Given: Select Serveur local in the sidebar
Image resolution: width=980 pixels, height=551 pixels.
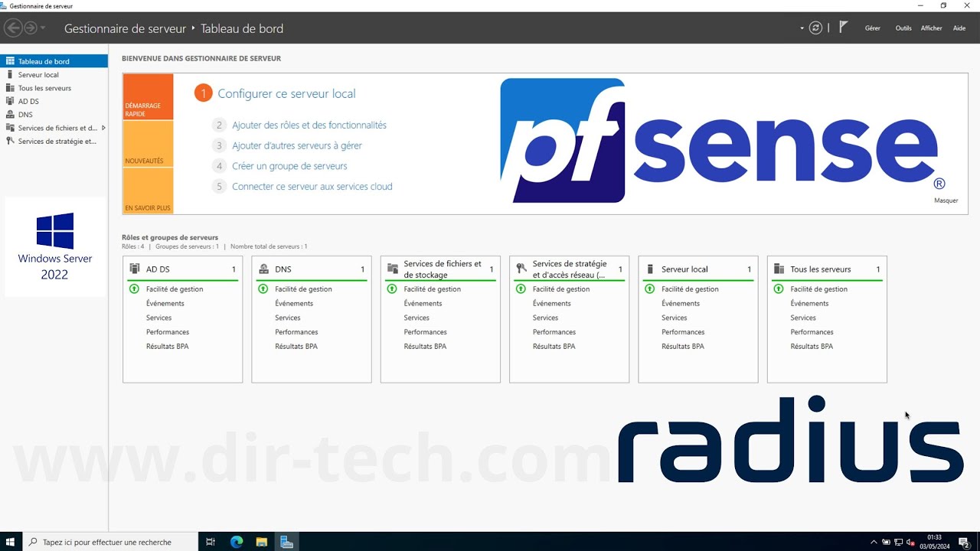Looking at the screenshot, I should pos(54,75).
